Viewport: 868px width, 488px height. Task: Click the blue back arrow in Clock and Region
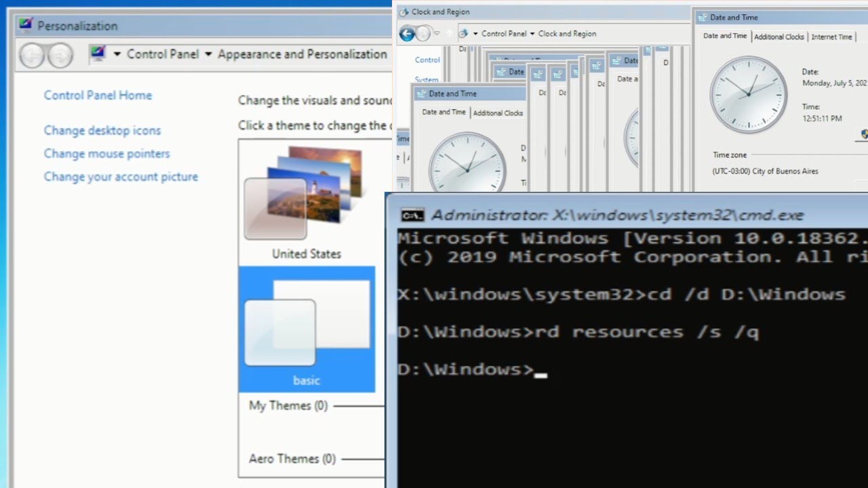coord(407,33)
